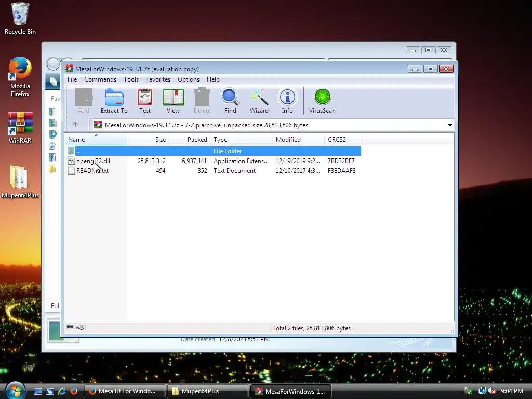Click Text Document type cell
This screenshot has width=532, height=399.
234,170
